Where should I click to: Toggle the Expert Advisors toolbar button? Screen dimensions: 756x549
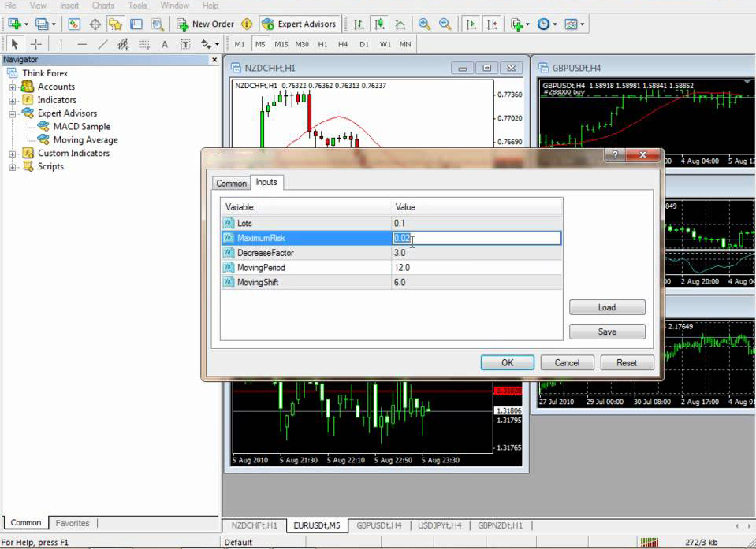[300, 24]
